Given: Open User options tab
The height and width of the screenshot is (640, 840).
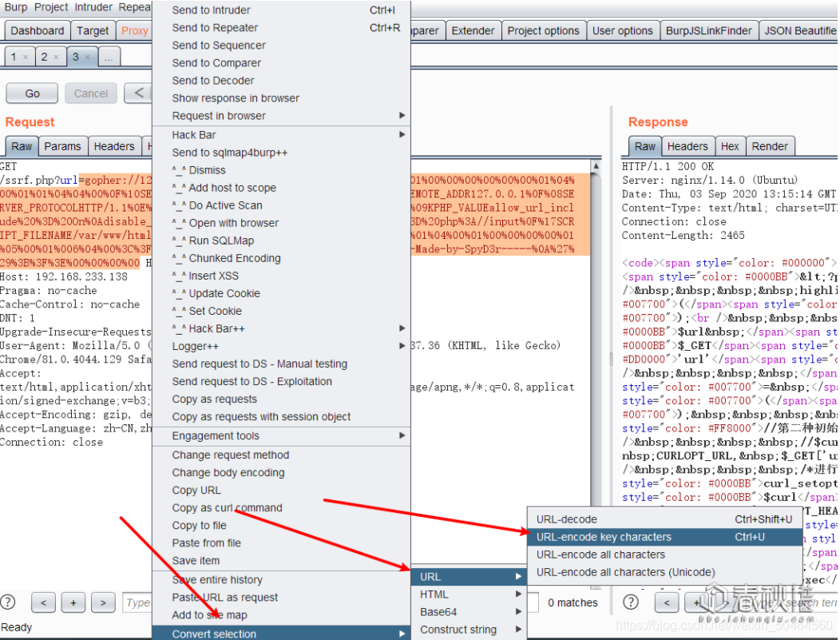Looking at the screenshot, I should (623, 30).
